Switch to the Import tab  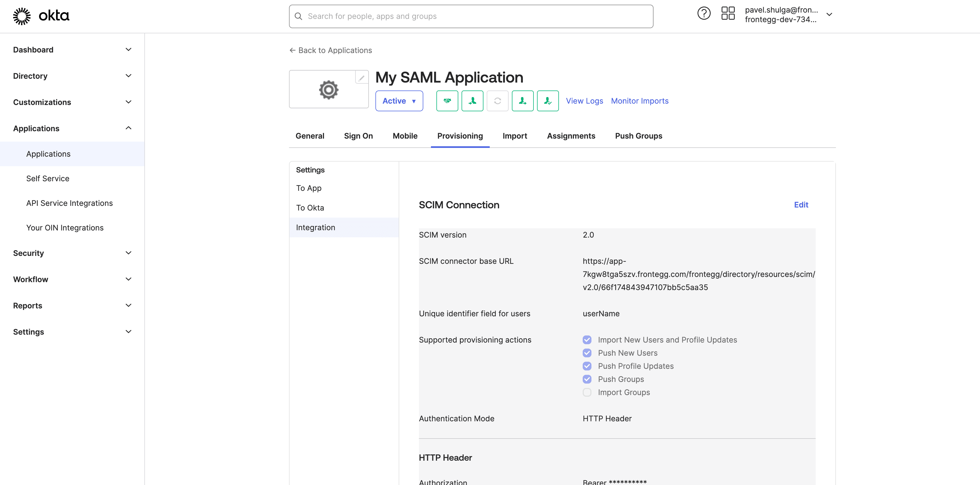pyautogui.click(x=514, y=136)
